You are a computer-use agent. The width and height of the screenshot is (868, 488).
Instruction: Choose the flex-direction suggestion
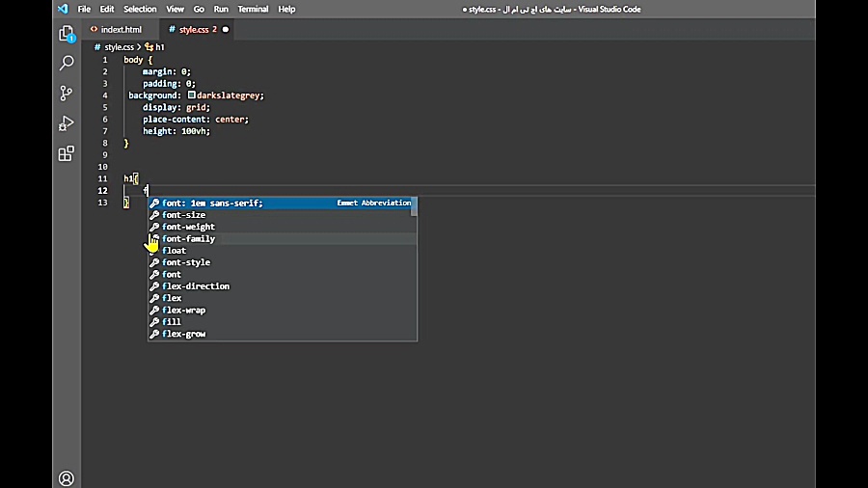coord(283,286)
